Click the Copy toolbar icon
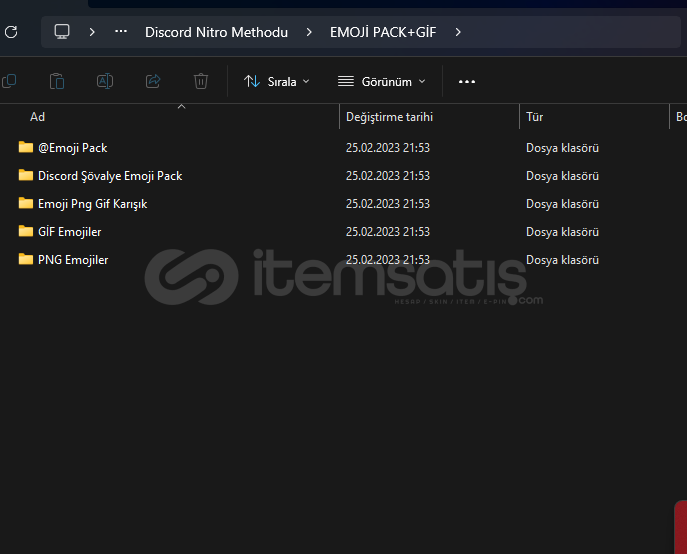The height and width of the screenshot is (554, 687). click(9, 82)
